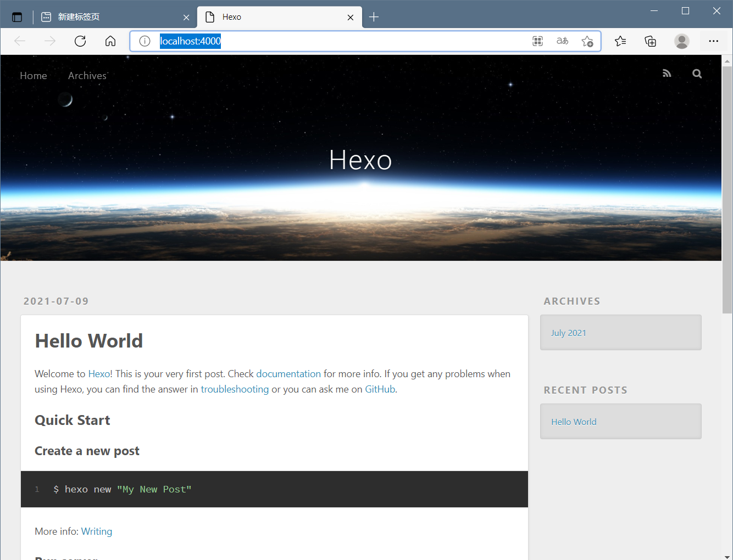Close the 新建标签页 tab
This screenshot has width=733, height=560.
[x=186, y=18]
